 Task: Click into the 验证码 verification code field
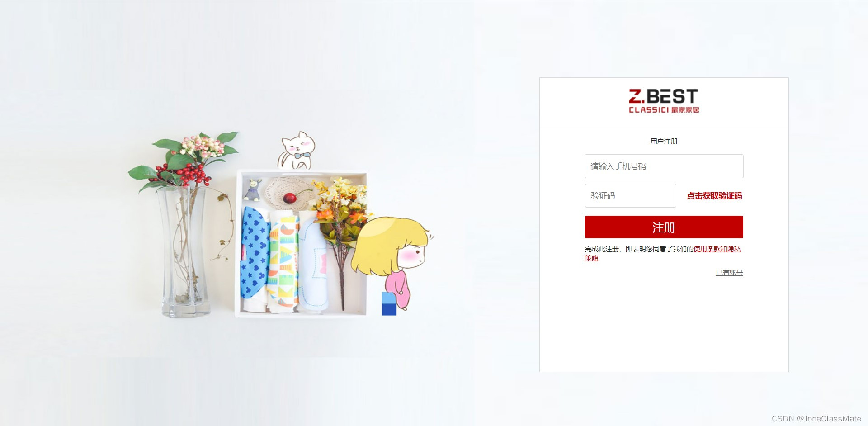(x=630, y=195)
